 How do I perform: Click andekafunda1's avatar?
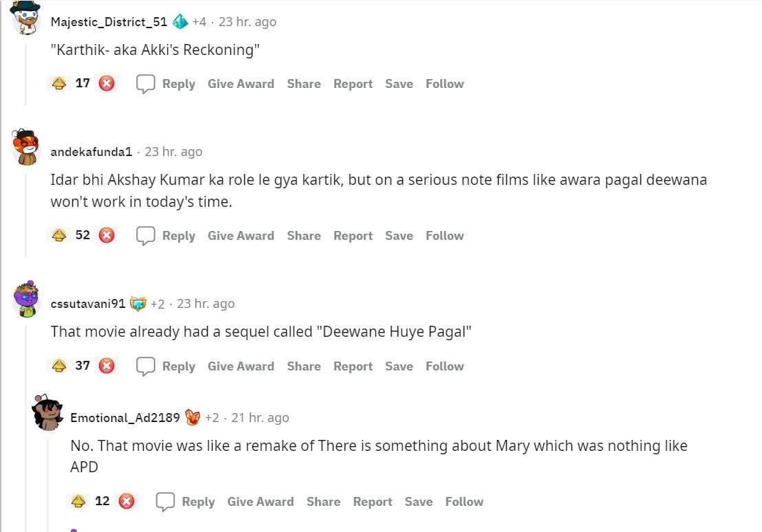pos(25,146)
